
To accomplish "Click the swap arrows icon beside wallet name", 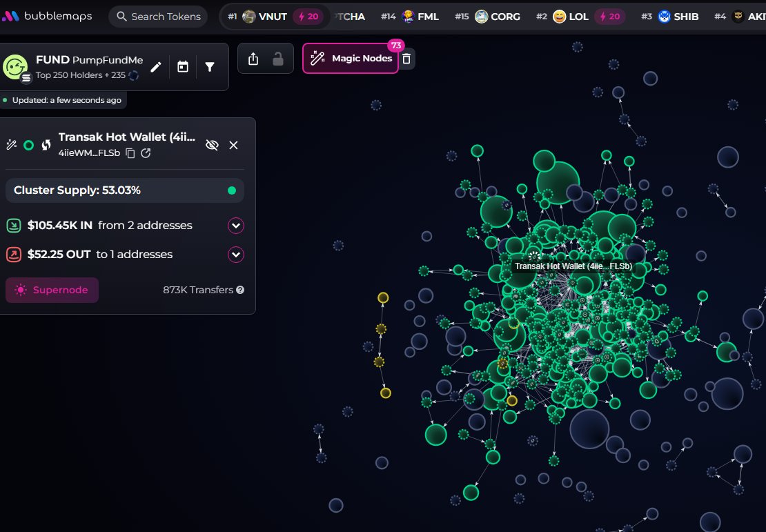I will [x=46, y=145].
